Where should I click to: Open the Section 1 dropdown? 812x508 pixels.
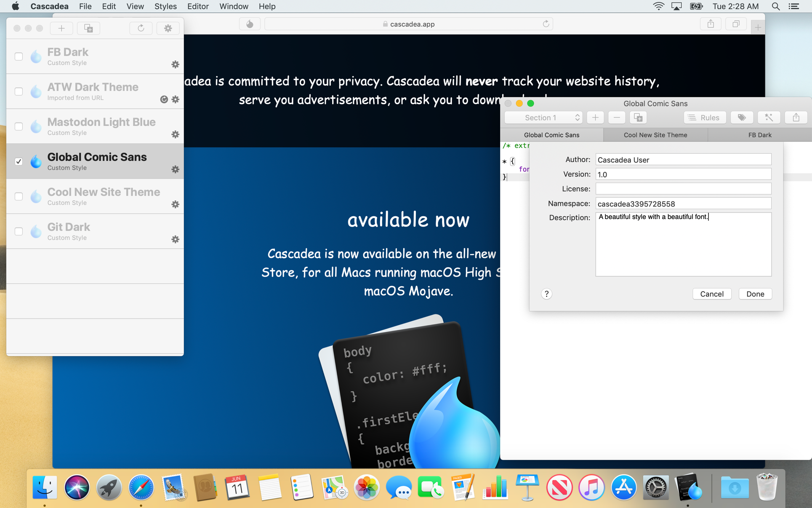543,118
